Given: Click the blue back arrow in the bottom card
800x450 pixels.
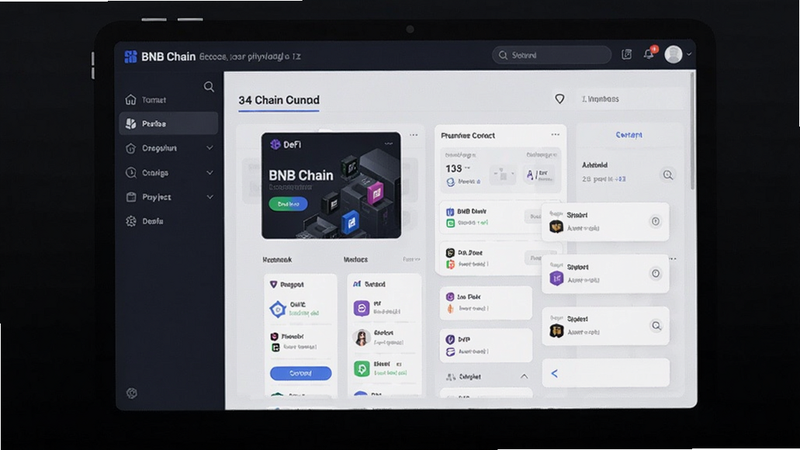Looking at the screenshot, I should coord(555,373).
